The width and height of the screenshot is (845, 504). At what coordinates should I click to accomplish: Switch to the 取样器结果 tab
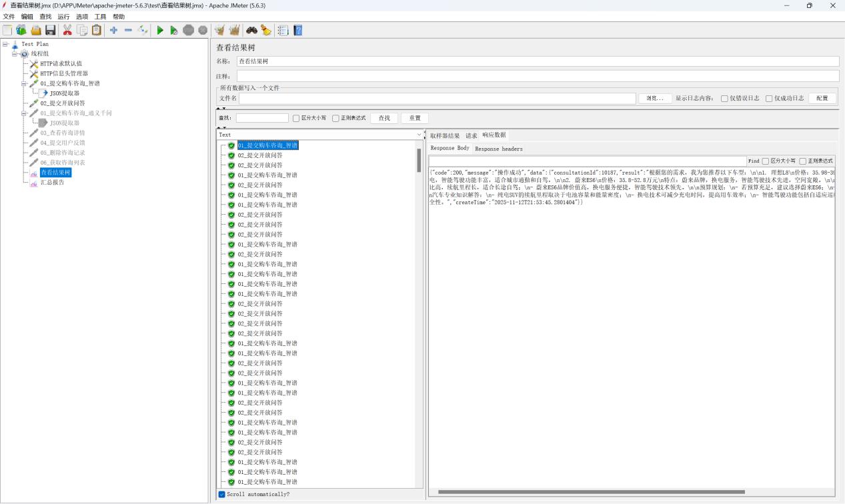pos(445,135)
